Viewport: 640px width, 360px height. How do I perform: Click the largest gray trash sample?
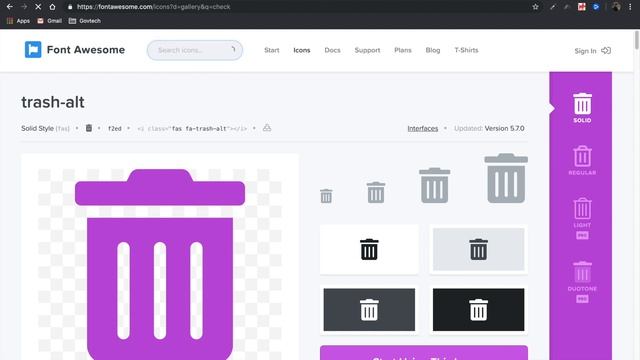pyautogui.click(x=506, y=178)
